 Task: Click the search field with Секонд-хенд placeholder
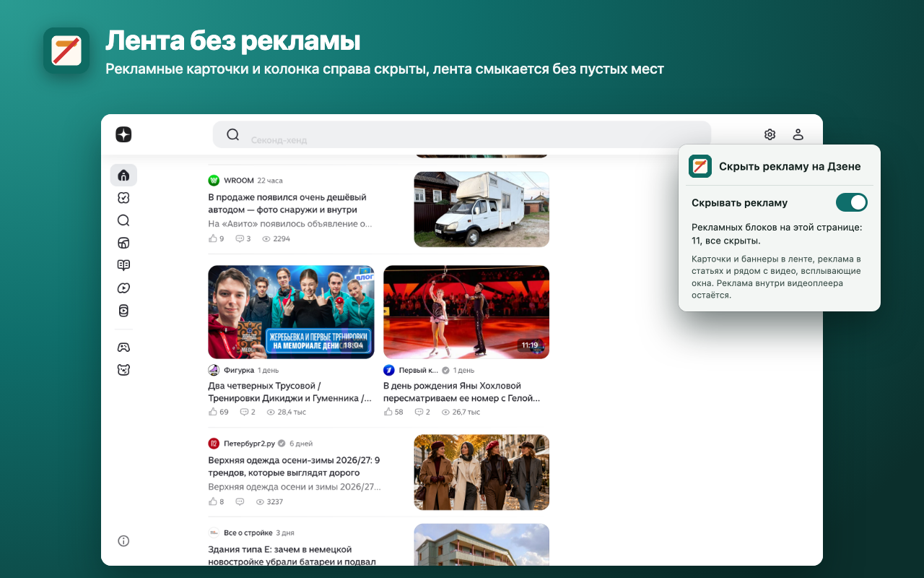[462, 134]
